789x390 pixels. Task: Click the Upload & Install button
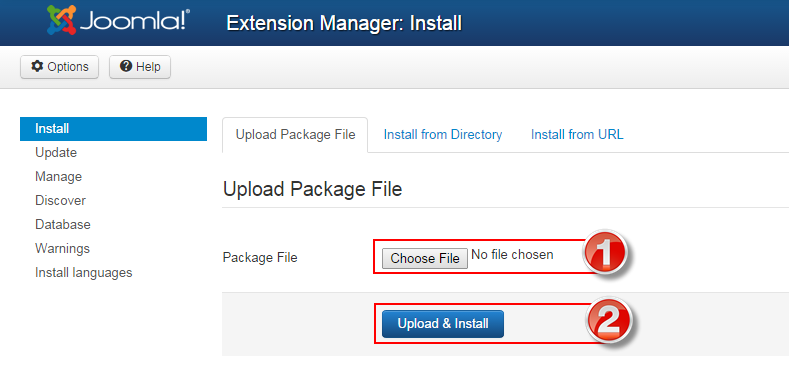pos(443,324)
